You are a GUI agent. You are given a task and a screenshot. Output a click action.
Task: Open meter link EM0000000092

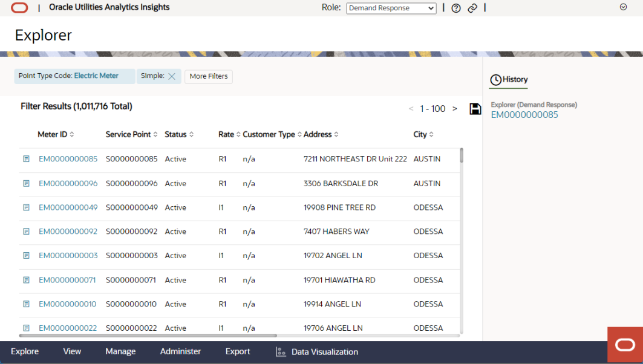68,232
